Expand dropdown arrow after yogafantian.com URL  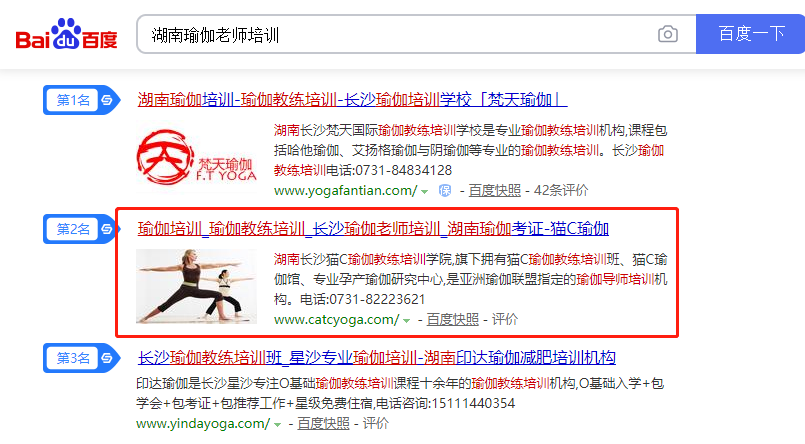click(425, 191)
